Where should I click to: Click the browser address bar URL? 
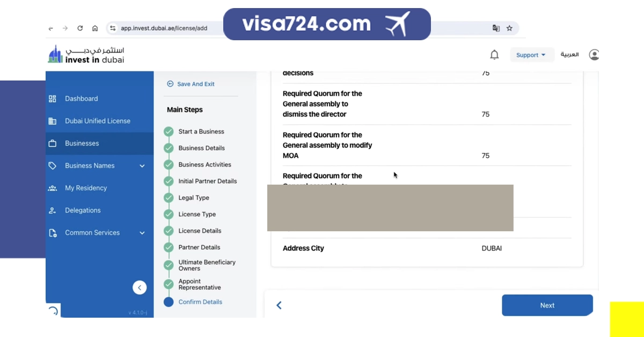(164, 28)
